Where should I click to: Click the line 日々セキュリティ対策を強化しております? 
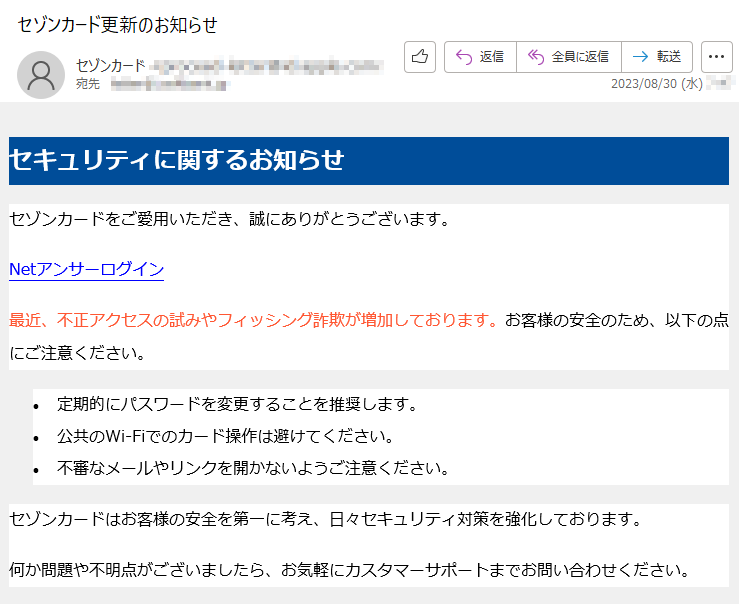tap(326, 519)
